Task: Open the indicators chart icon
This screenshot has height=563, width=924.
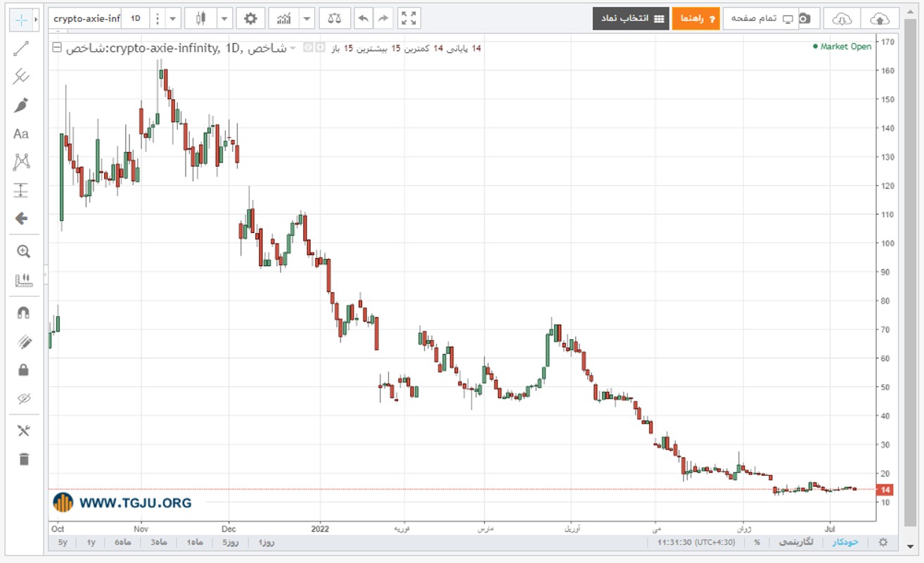Action: 284,19
